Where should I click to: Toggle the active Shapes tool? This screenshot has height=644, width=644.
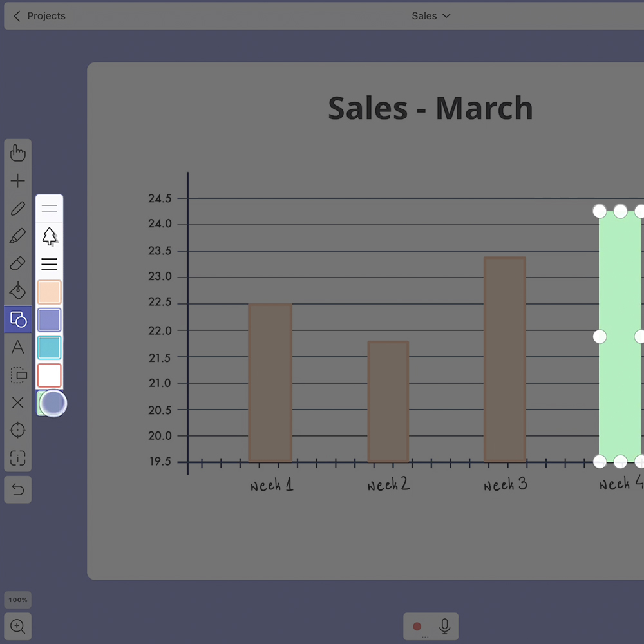pos(18,319)
